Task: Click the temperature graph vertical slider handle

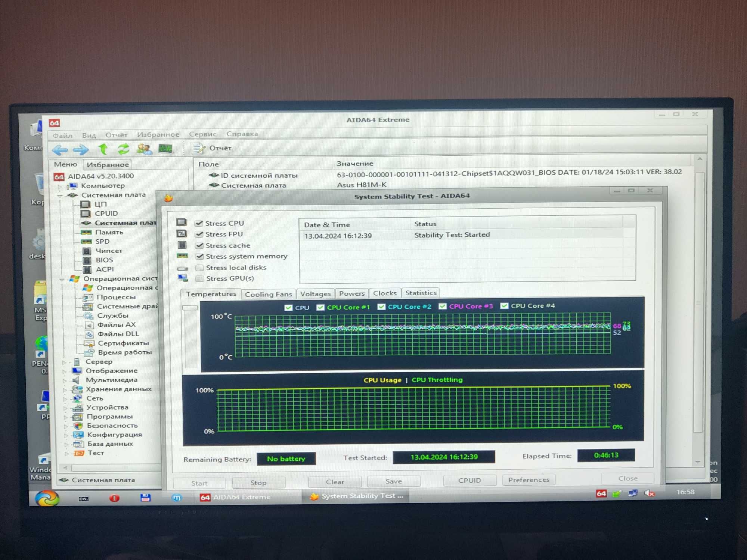Action: click(190, 308)
